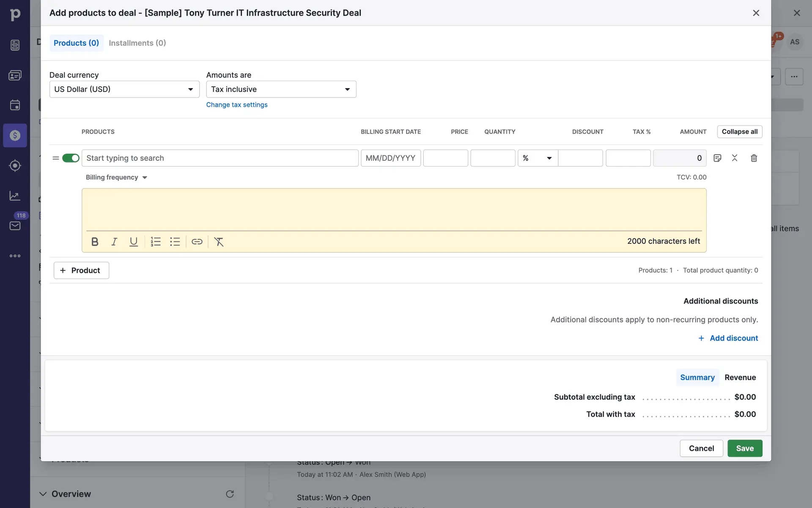The width and height of the screenshot is (812, 508).
Task: Insert a bulleted list in notes
Action: [175, 242]
